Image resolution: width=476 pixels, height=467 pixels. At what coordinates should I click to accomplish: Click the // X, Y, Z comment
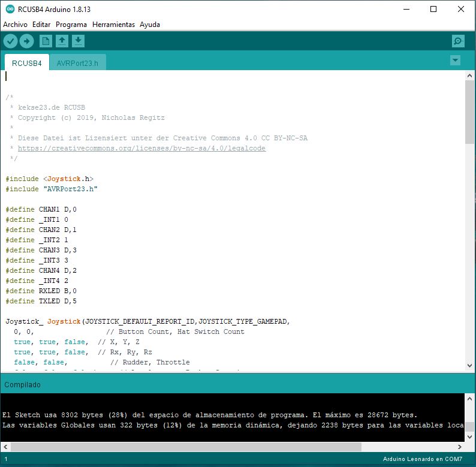coord(119,342)
